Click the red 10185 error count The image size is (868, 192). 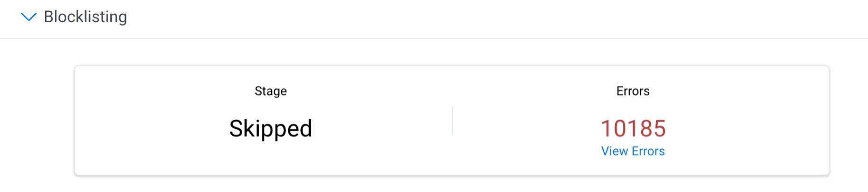tap(633, 129)
